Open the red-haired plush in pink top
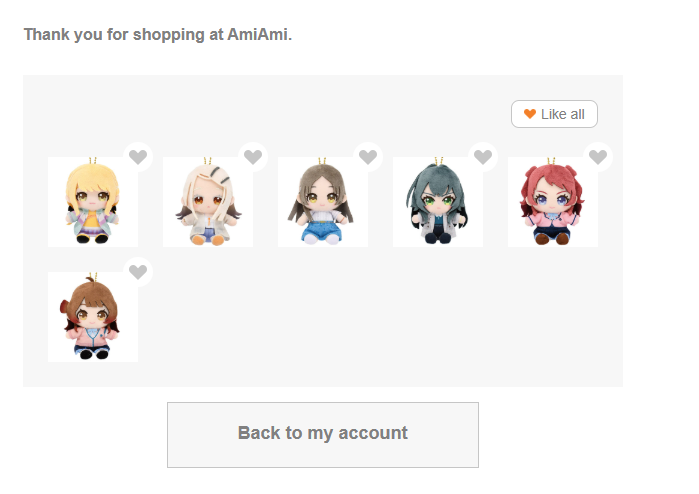This screenshot has width=699, height=494. tap(553, 202)
